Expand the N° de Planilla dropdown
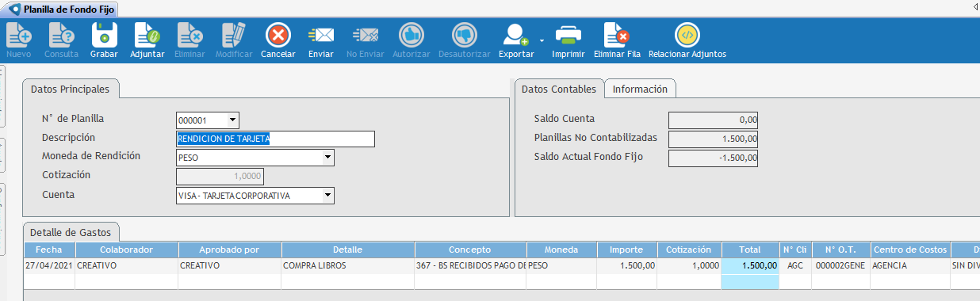 [232, 120]
